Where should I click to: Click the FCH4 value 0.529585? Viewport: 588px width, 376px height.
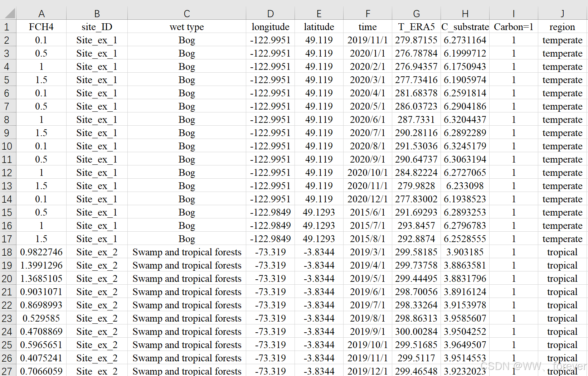coord(42,318)
